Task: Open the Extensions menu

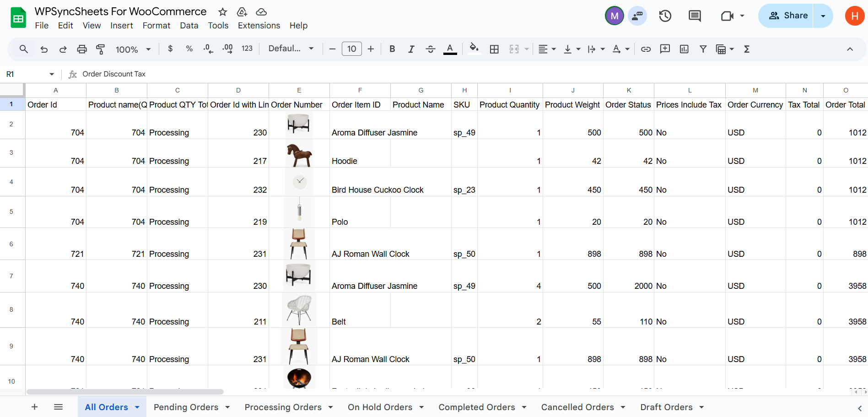Action: point(259,26)
